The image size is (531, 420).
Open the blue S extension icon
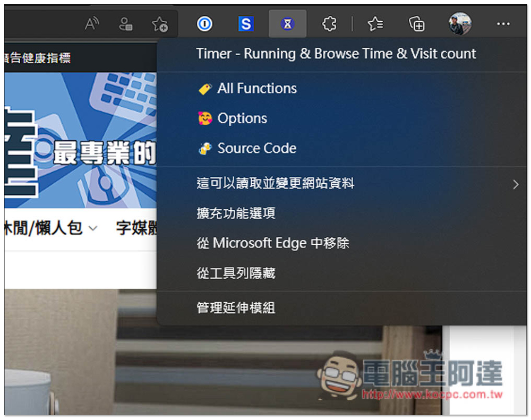point(246,24)
